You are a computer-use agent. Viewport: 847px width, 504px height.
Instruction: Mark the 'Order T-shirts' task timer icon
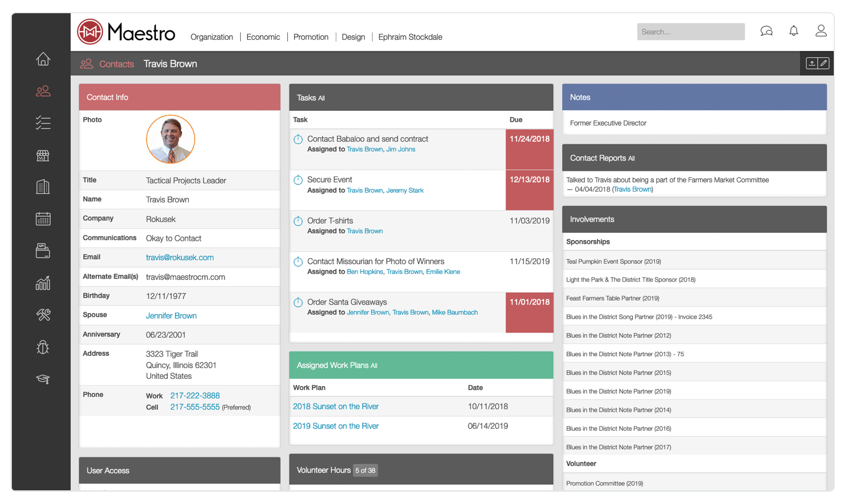(x=298, y=221)
